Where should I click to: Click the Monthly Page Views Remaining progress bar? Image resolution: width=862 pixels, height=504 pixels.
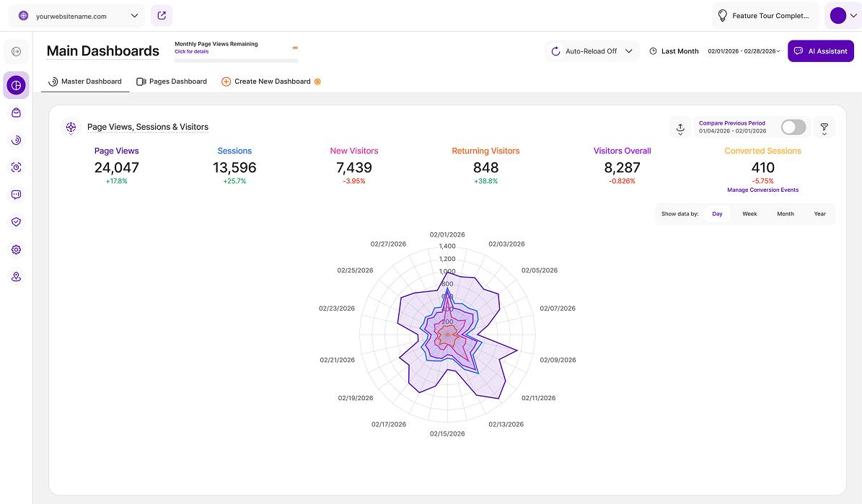click(x=236, y=61)
